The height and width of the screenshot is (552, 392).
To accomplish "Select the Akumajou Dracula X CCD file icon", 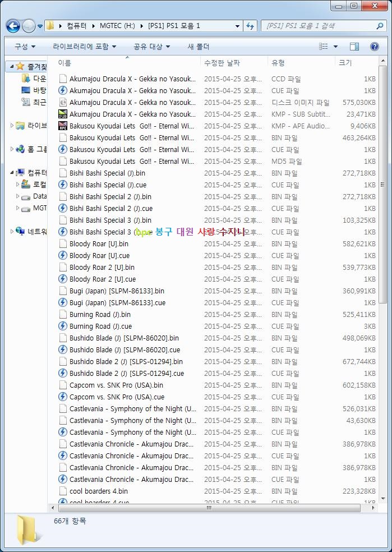I will [x=63, y=79].
